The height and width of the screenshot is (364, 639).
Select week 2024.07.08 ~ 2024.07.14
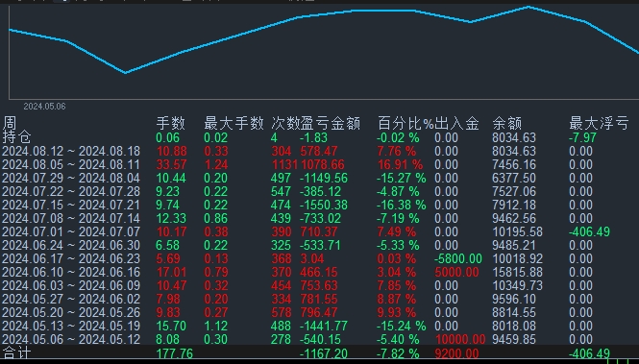coord(71,219)
